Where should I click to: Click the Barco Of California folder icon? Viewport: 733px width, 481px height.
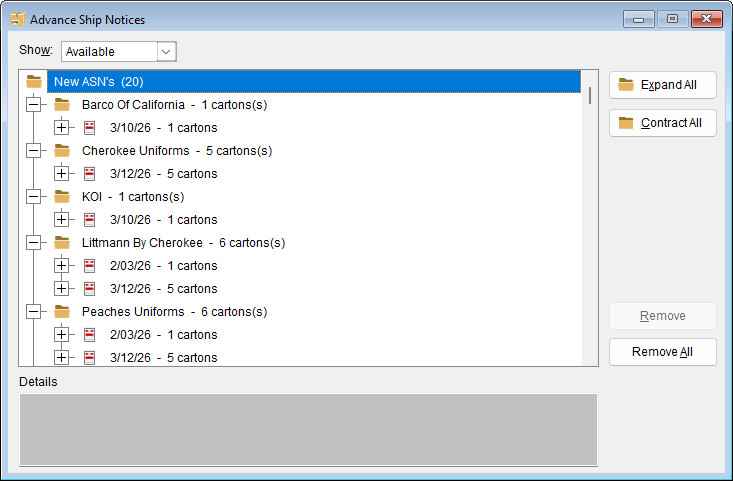62,105
